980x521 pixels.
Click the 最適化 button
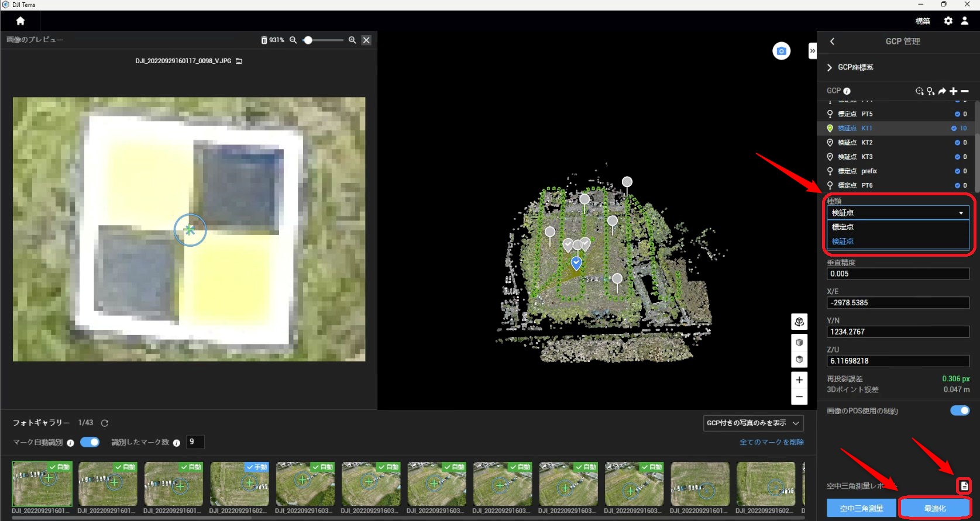pos(934,508)
